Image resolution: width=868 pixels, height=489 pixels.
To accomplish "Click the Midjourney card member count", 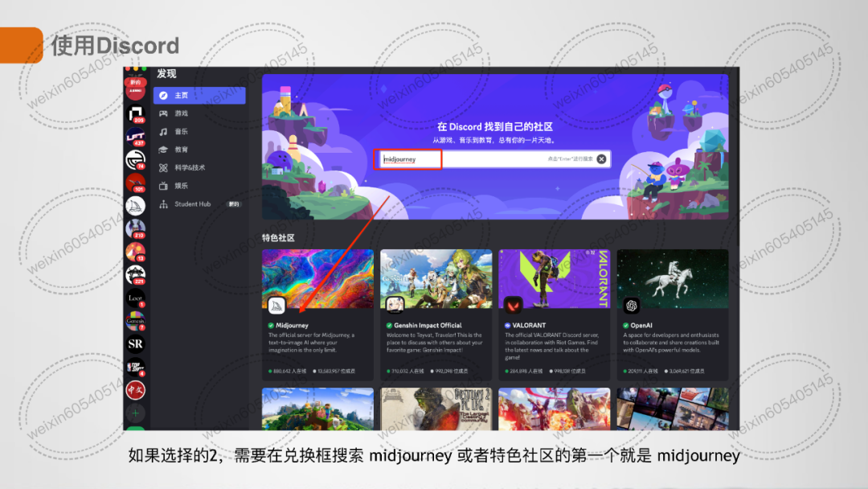I will click(x=336, y=371).
